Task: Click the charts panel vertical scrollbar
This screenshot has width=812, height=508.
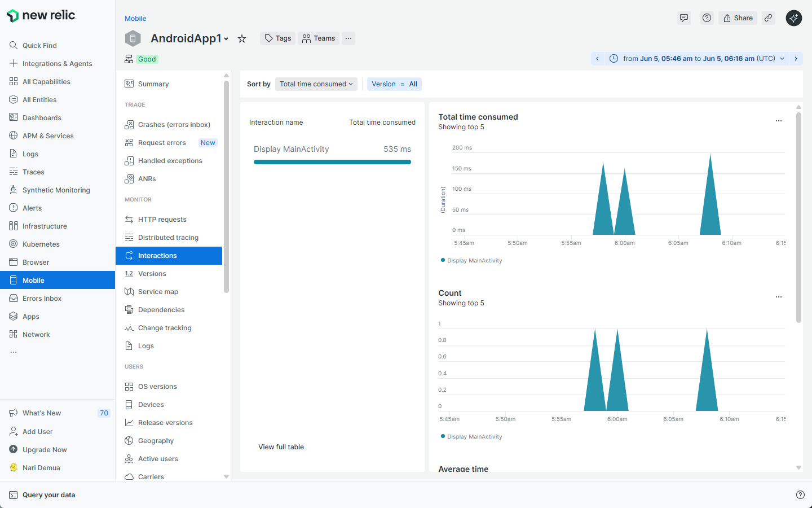Action: [798, 217]
